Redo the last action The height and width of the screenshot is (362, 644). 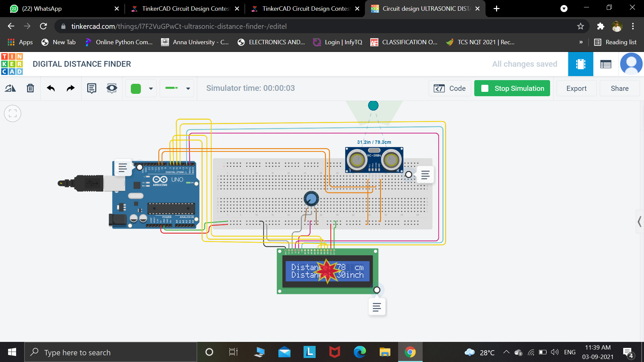(70, 88)
